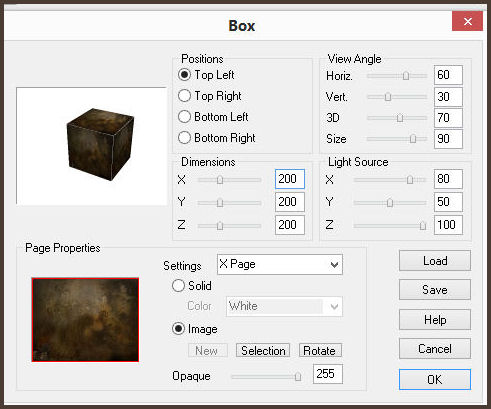Cancel the Box dialog
Screen dimensions: 491x409
pyautogui.click(x=435, y=349)
